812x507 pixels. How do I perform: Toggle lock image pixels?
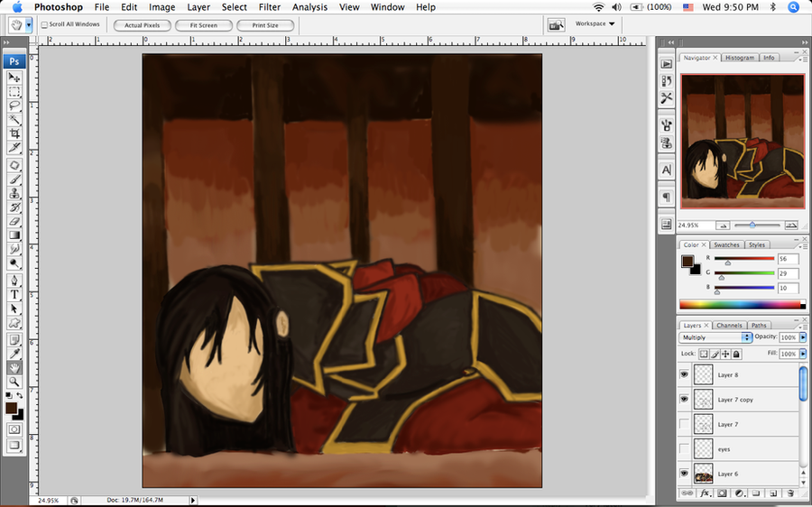pyautogui.click(x=715, y=355)
